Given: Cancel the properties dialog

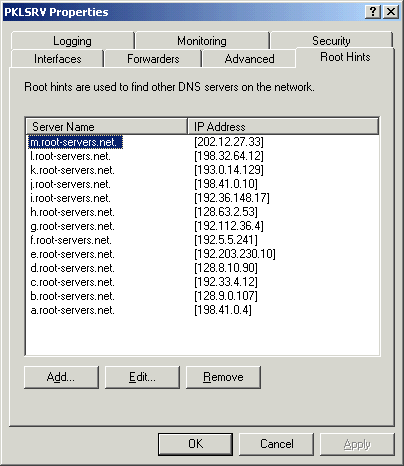Looking at the screenshot, I should [x=277, y=444].
